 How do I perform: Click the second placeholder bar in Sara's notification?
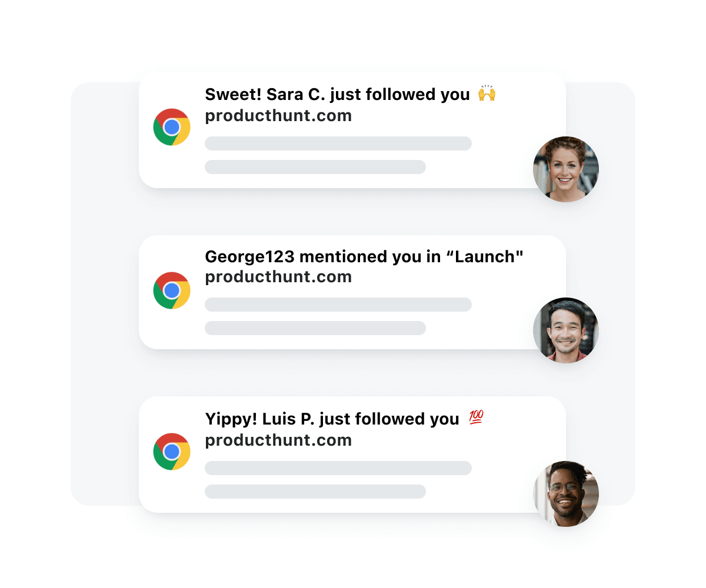coord(315,167)
